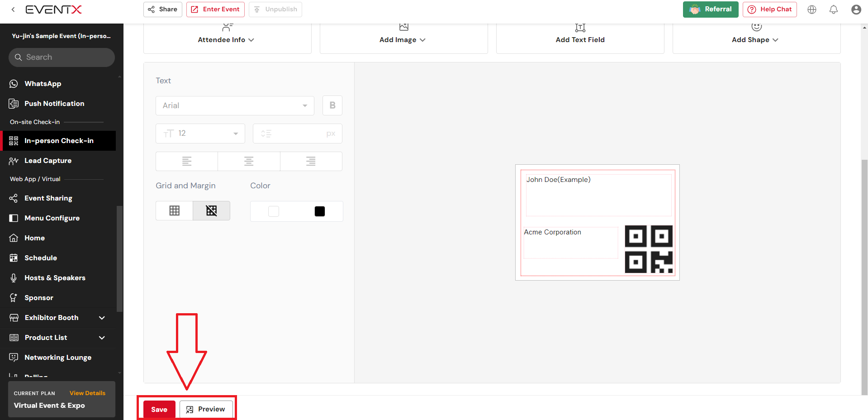Select John Doe(Example) text box

point(599,195)
